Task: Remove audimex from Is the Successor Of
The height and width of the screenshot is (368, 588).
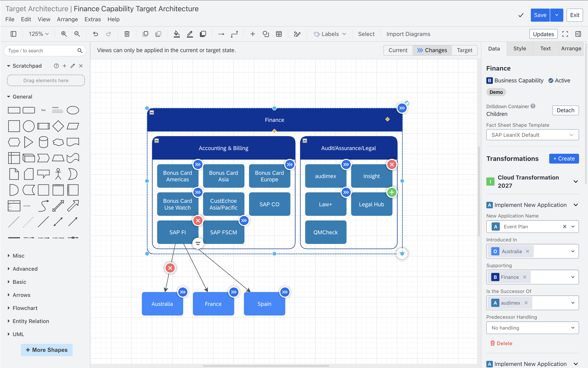Action: pos(526,303)
